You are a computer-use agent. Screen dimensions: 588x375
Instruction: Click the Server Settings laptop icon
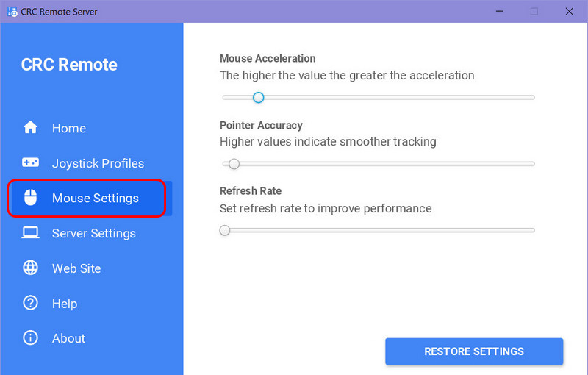tap(30, 233)
